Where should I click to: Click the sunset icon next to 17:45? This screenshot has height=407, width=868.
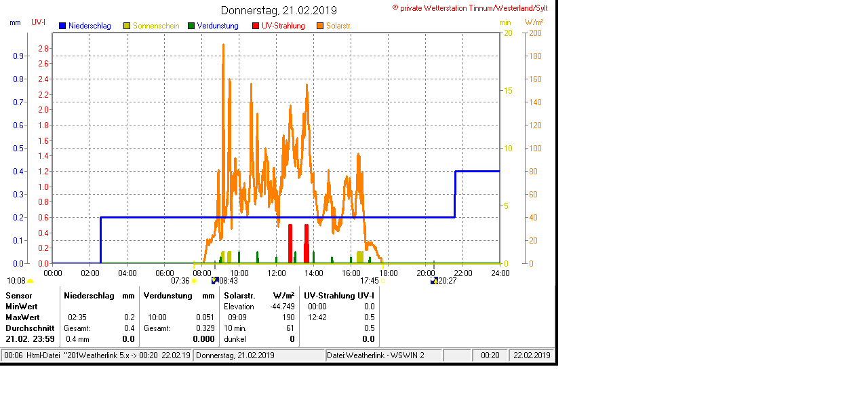coord(382,281)
